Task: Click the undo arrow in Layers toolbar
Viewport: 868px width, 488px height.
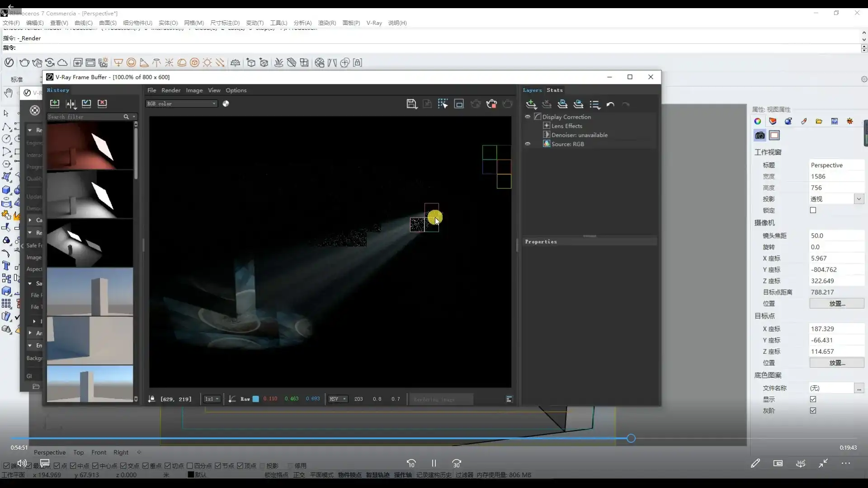Action: [610, 104]
